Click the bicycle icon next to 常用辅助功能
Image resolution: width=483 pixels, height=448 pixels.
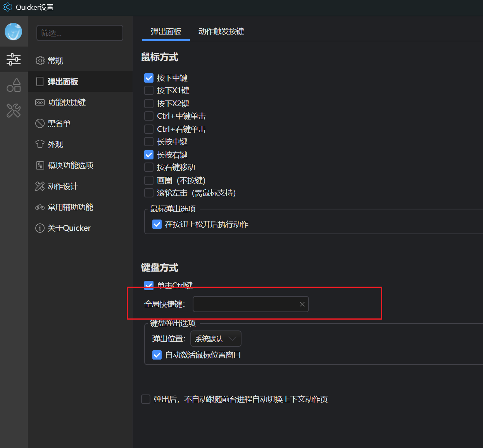40,207
